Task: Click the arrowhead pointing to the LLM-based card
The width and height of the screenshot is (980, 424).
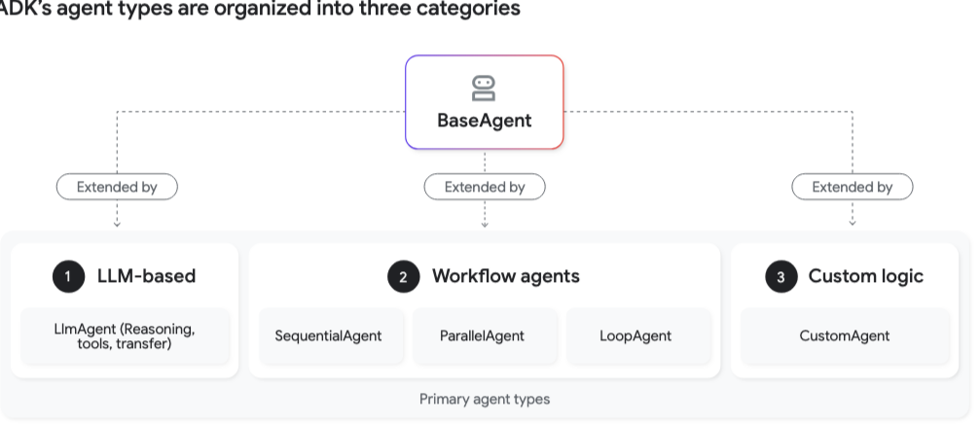Action: coord(117,224)
